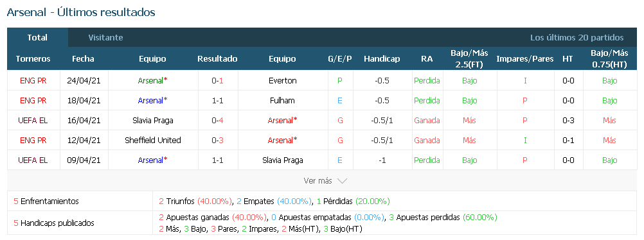
Task: Open Sheffield United team link
Action: coord(153,141)
